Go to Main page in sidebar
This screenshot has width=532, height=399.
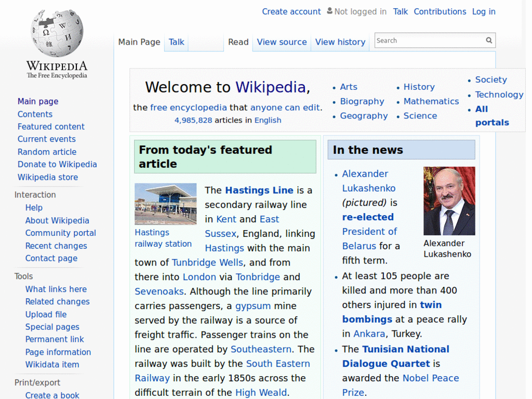pyautogui.click(x=38, y=101)
